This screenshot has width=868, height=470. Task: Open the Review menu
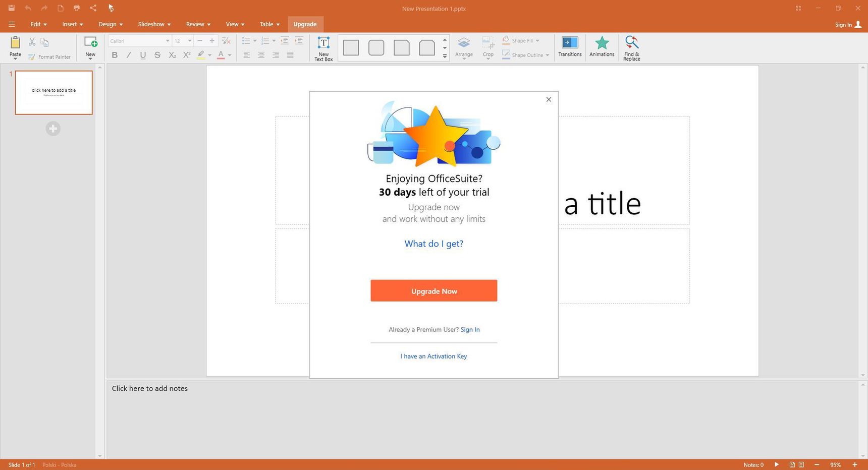point(198,24)
